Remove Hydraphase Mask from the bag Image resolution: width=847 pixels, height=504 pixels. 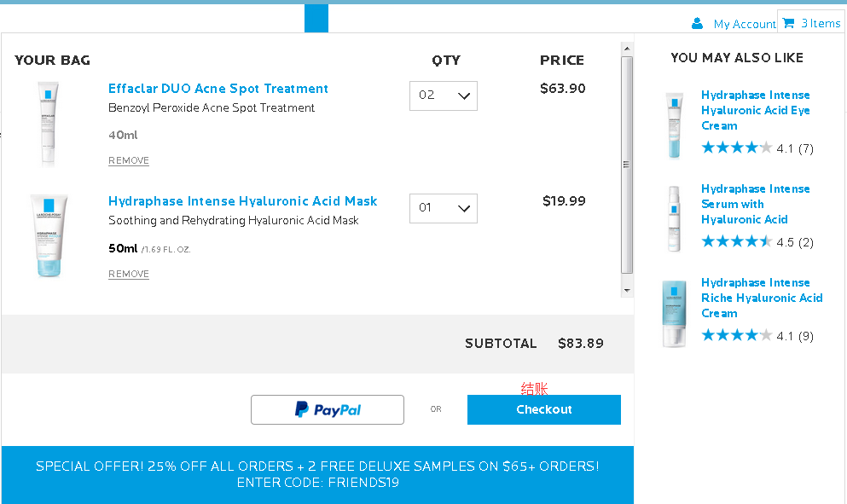tap(129, 275)
